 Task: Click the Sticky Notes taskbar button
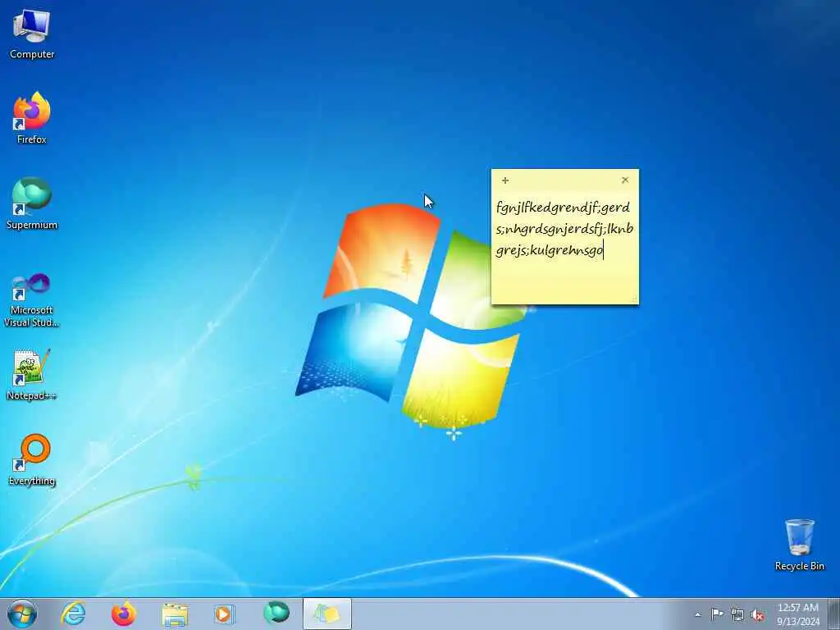click(x=327, y=614)
